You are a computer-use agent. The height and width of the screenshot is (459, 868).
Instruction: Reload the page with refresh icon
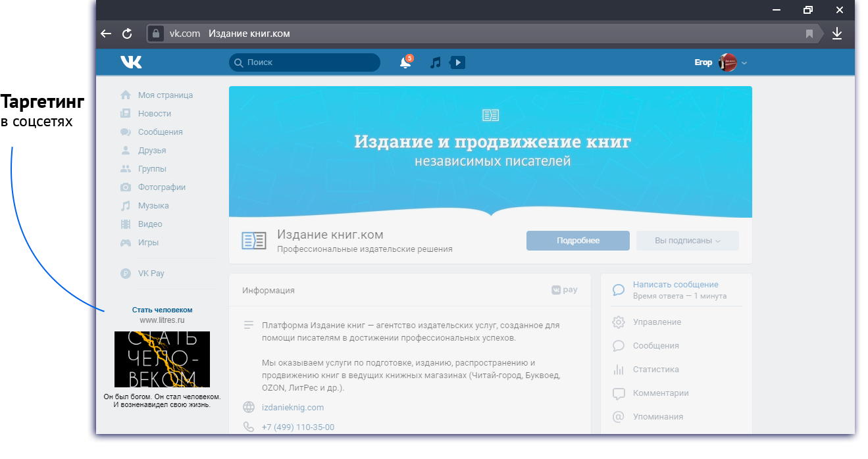[127, 34]
